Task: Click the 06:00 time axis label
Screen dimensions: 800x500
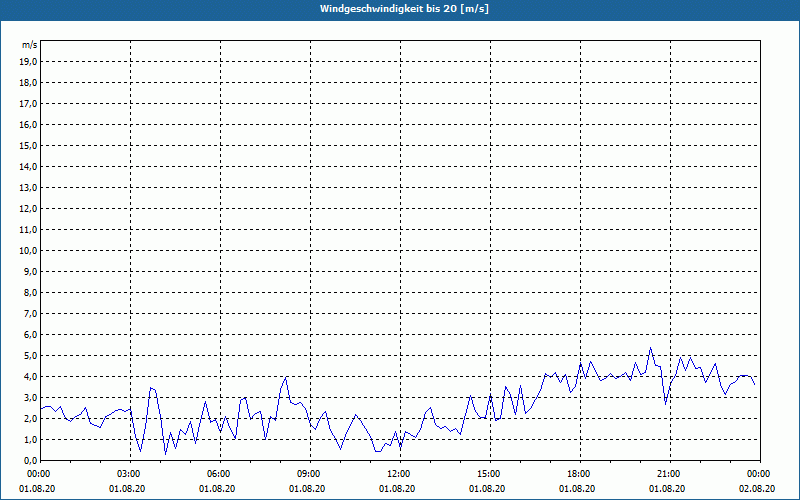Action: (x=220, y=474)
